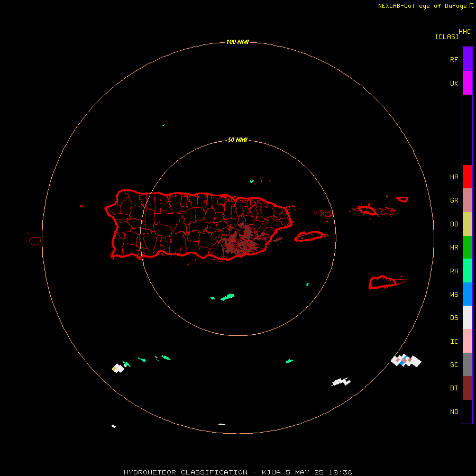Click the red HA legend swatch
The width and height of the screenshot is (476, 476).
tap(467, 177)
